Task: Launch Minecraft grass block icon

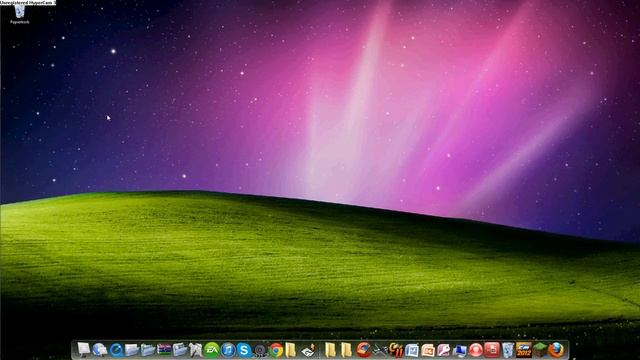Action: pos(540,350)
